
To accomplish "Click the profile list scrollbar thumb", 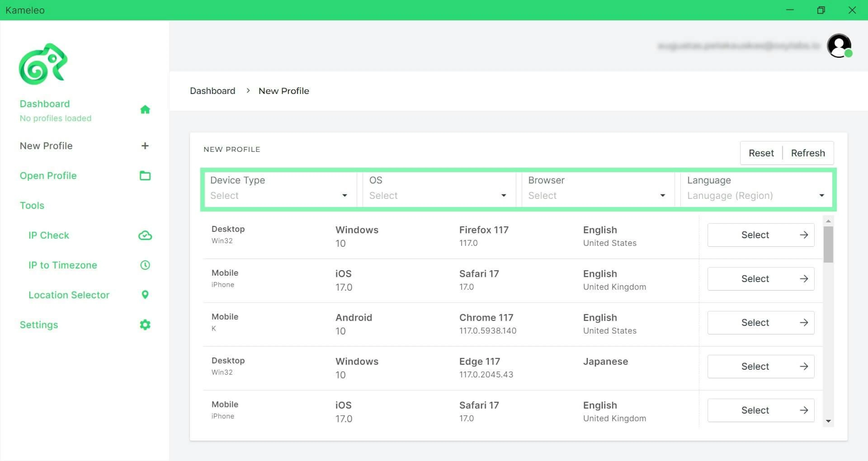I will [x=828, y=244].
